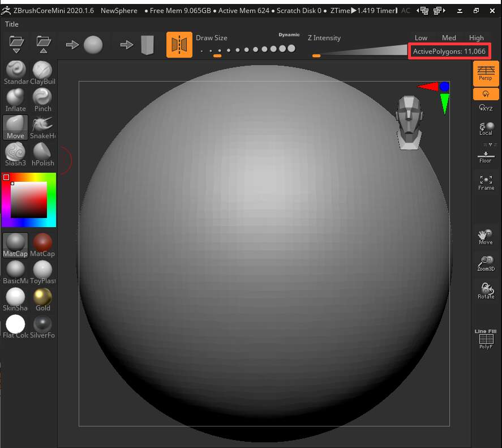Screen dimensions: 502x448
Task: Apply the Gold material
Action: coord(42,300)
